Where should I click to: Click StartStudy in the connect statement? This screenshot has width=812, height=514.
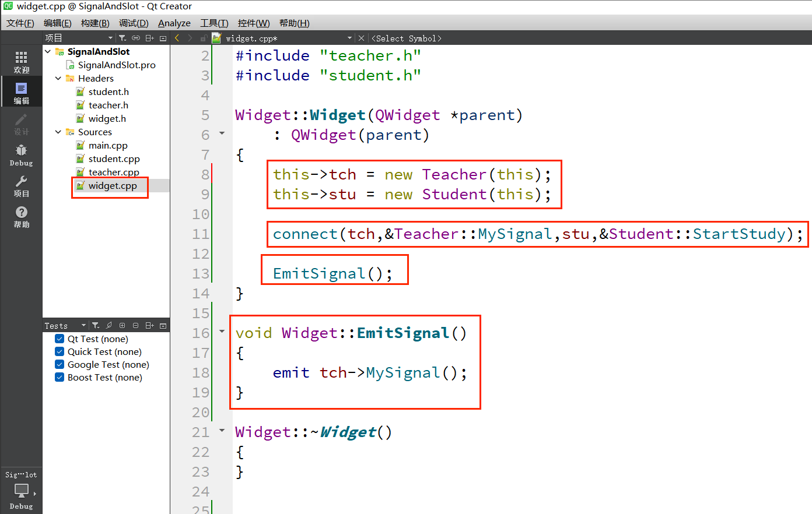coord(739,234)
